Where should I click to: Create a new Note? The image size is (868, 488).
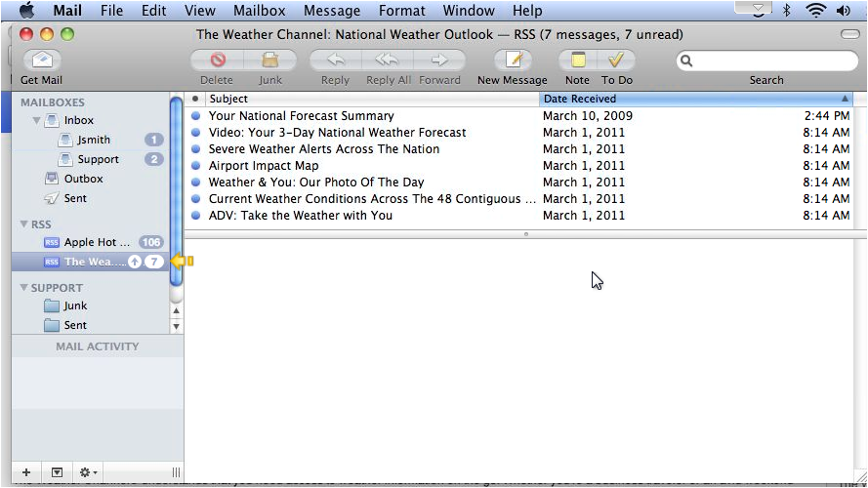click(x=577, y=61)
